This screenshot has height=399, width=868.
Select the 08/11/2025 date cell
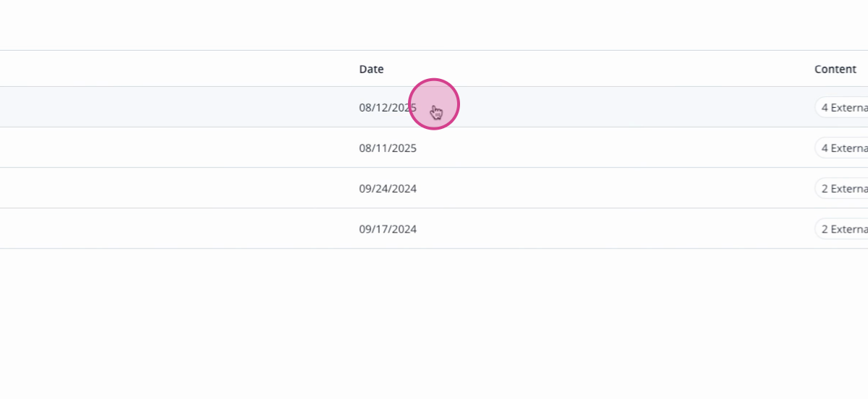[x=388, y=148]
